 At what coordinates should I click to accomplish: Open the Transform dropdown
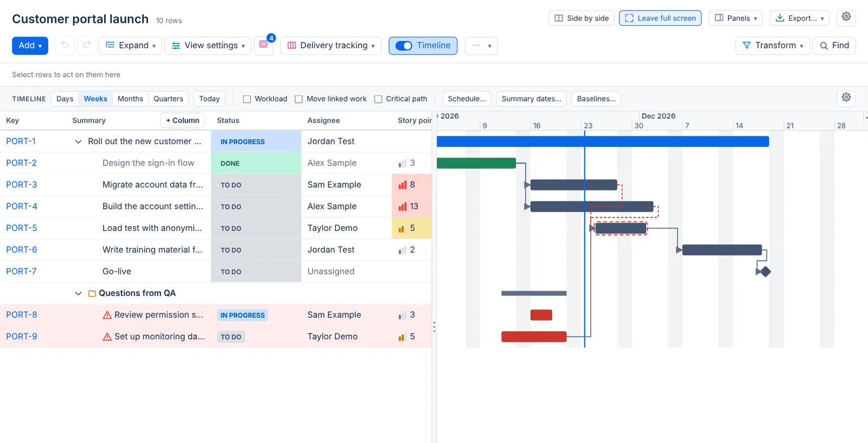[x=773, y=46]
